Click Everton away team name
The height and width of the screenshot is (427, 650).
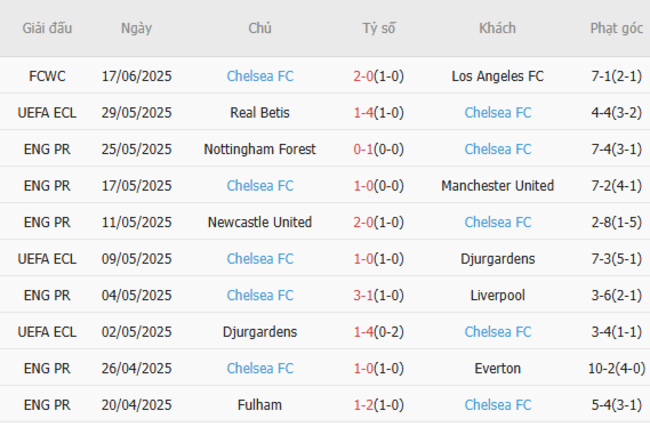click(497, 368)
